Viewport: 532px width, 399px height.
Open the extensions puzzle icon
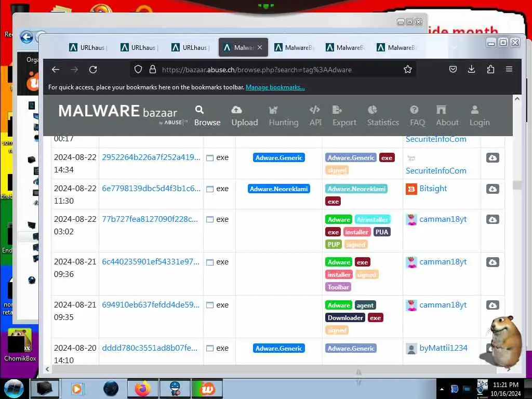point(490,70)
